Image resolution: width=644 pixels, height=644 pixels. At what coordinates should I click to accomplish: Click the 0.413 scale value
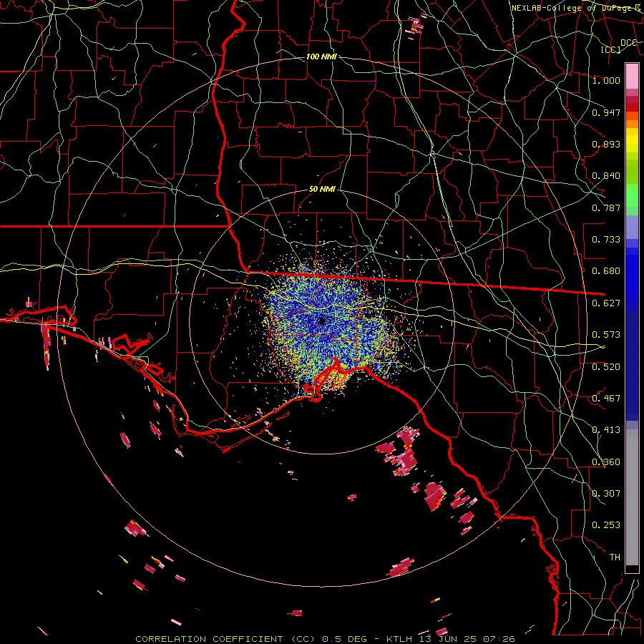coord(606,430)
